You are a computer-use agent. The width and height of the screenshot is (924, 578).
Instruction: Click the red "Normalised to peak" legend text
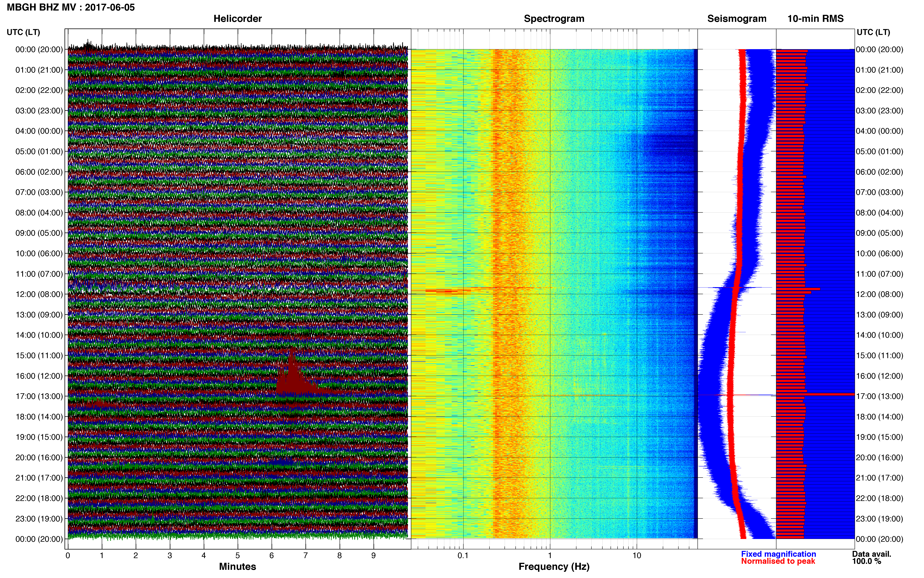point(778,561)
